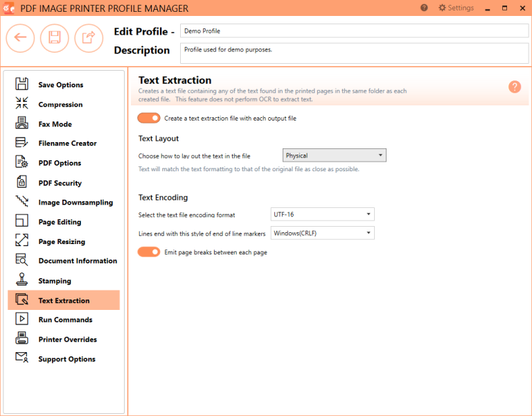532x416 pixels.
Task: Click the Page Resizing diagonal arrows icon
Action: [21, 240]
